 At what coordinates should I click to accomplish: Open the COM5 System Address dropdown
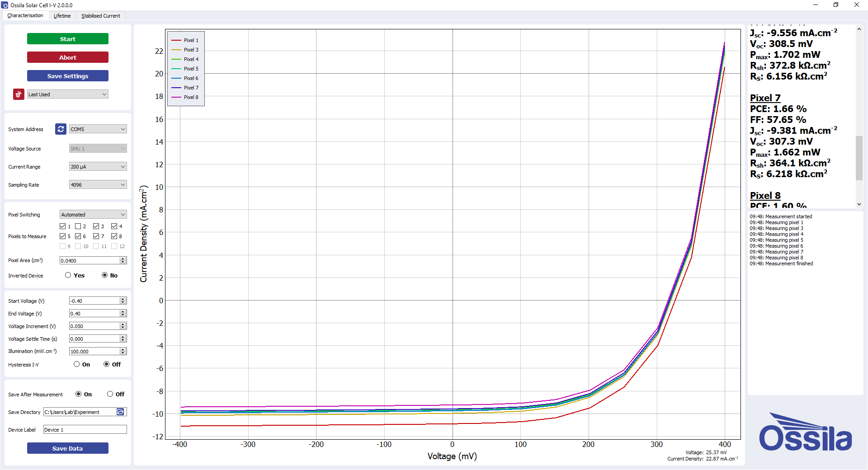tap(98, 129)
